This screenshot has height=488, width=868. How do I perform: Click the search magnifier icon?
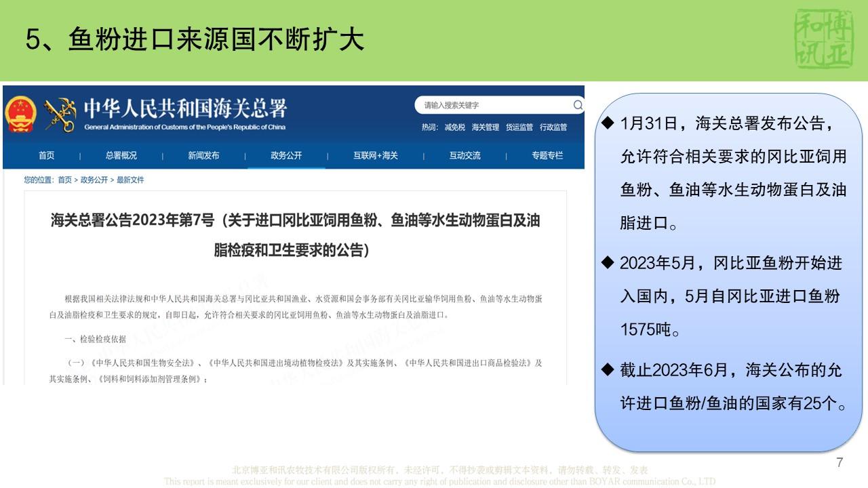coord(577,105)
